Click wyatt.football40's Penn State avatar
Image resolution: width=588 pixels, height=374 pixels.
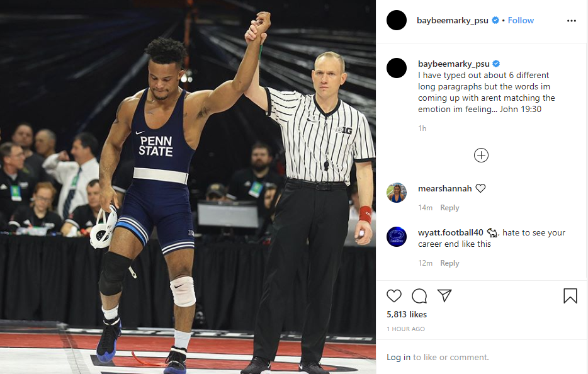(x=397, y=237)
